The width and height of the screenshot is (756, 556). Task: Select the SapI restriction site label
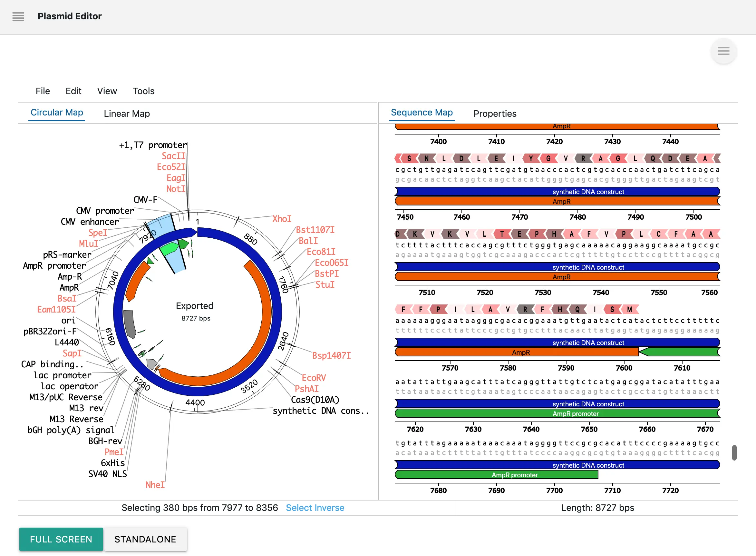coord(72,353)
